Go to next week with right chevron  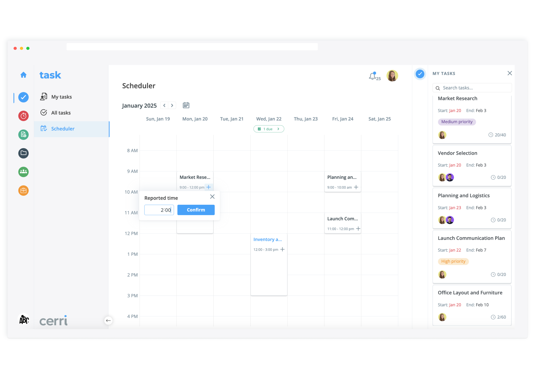tap(172, 105)
